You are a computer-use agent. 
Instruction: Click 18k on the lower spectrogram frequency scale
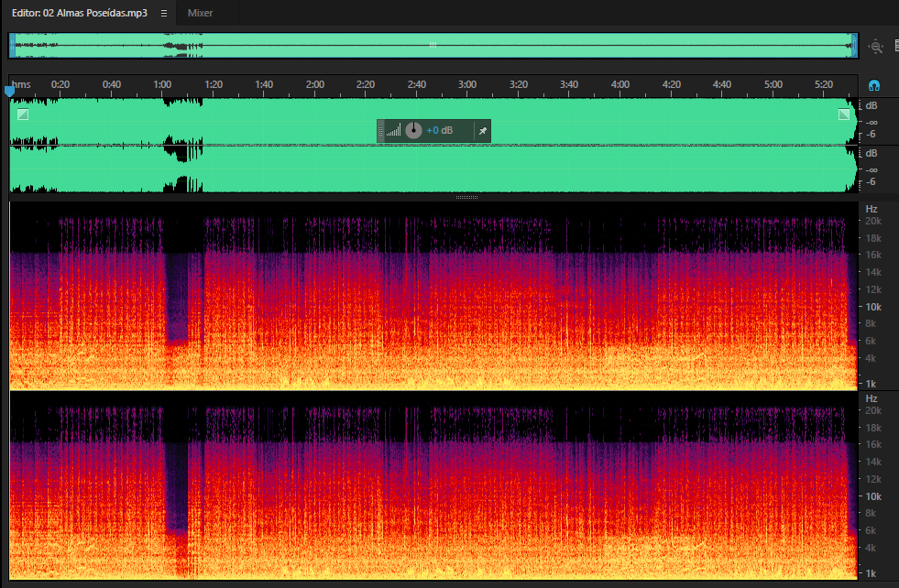click(x=873, y=428)
